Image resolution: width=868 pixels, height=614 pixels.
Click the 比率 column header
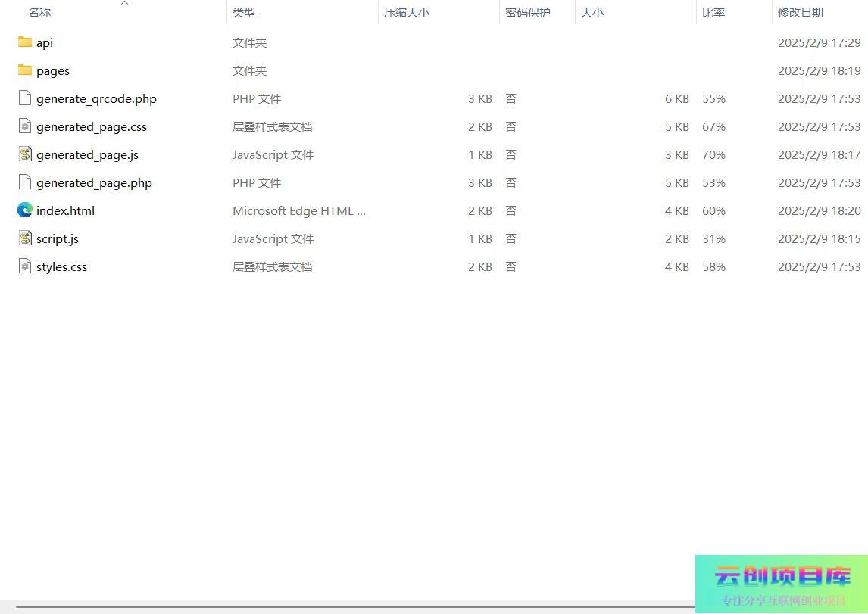(713, 13)
